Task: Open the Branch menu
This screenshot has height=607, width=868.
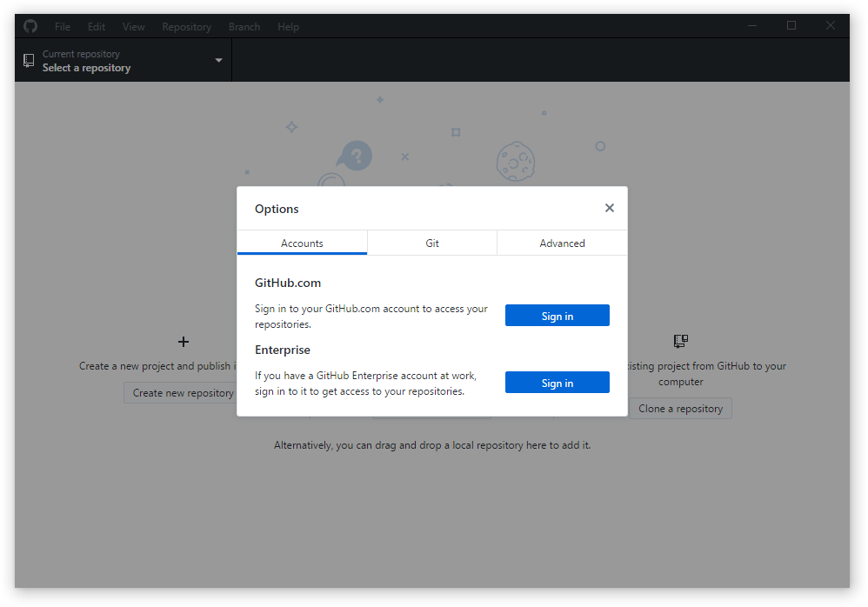Action: point(244,27)
